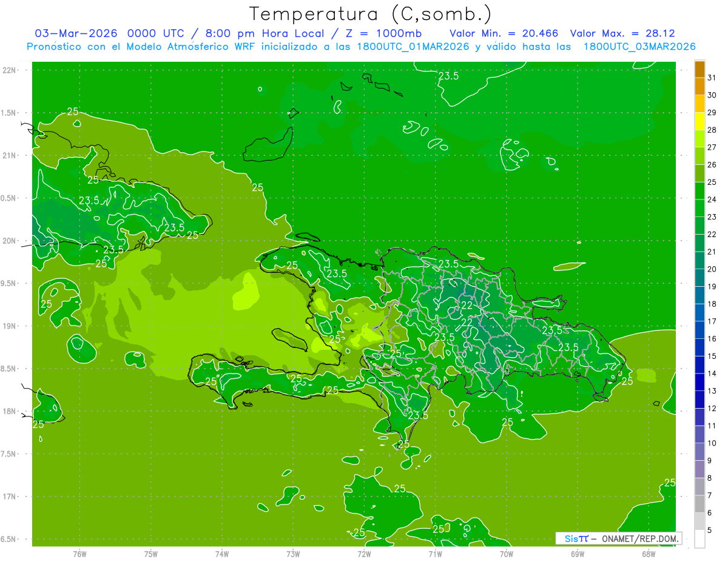This screenshot has width=728, height=562.
Task: Click the teal swatch between 19 and 20
Action: pos(699,278)
